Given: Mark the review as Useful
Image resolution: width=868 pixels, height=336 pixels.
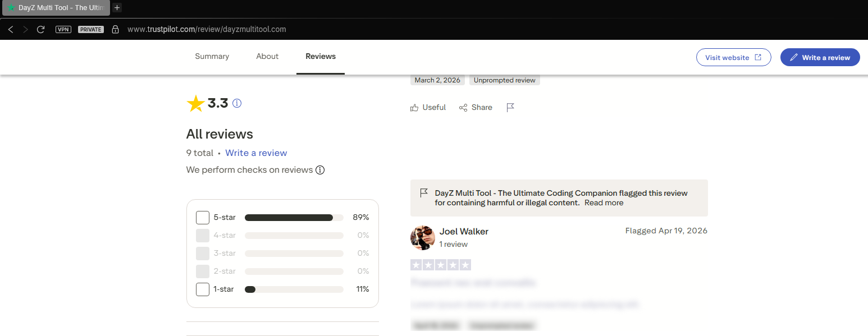Looking at the screenshot, I should point(428,107).
